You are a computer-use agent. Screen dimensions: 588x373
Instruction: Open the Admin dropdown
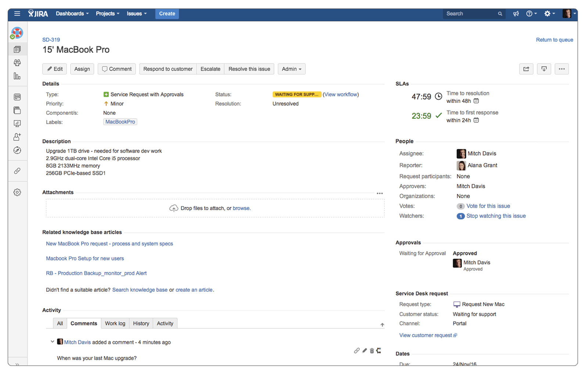(291, 69)
